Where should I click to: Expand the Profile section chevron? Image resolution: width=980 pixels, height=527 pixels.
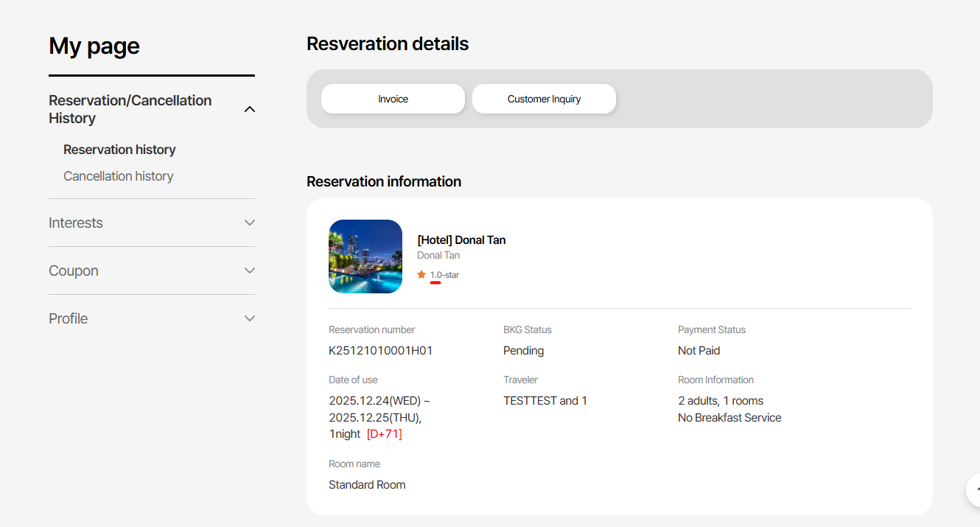pos(249,318)
